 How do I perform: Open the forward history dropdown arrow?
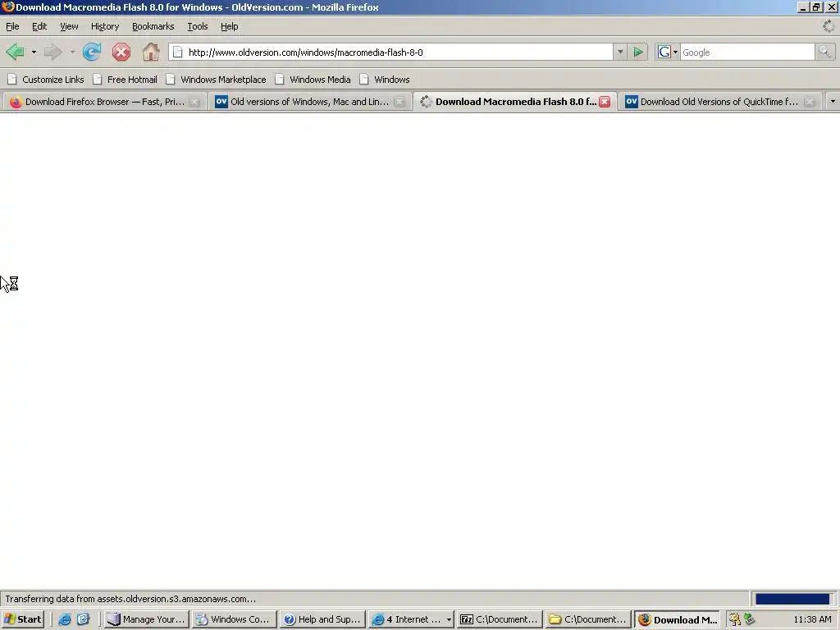pyautogui.click(x=72, y=52)
